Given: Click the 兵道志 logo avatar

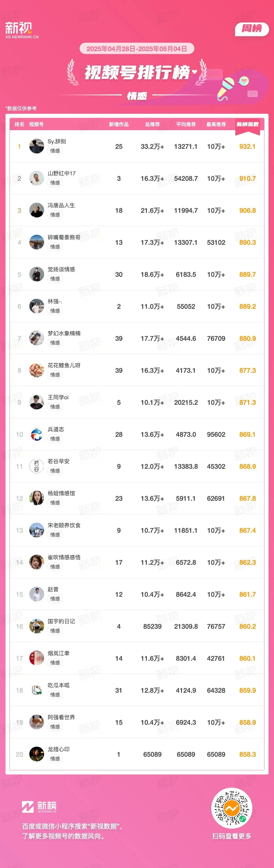Looking at the screenshot, I should pyautogui.click(x=36, y=434).
